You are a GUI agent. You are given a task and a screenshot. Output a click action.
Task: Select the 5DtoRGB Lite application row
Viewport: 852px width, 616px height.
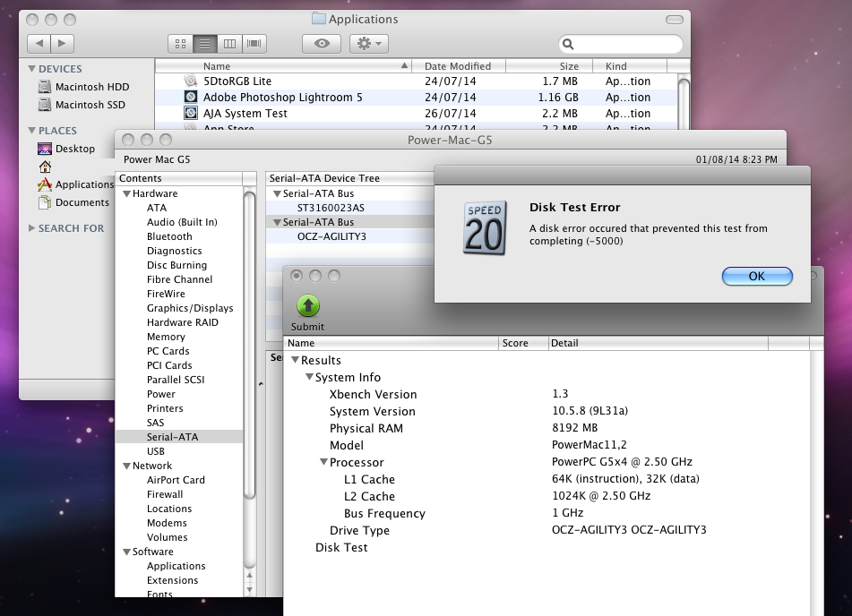tap(417, 81)
